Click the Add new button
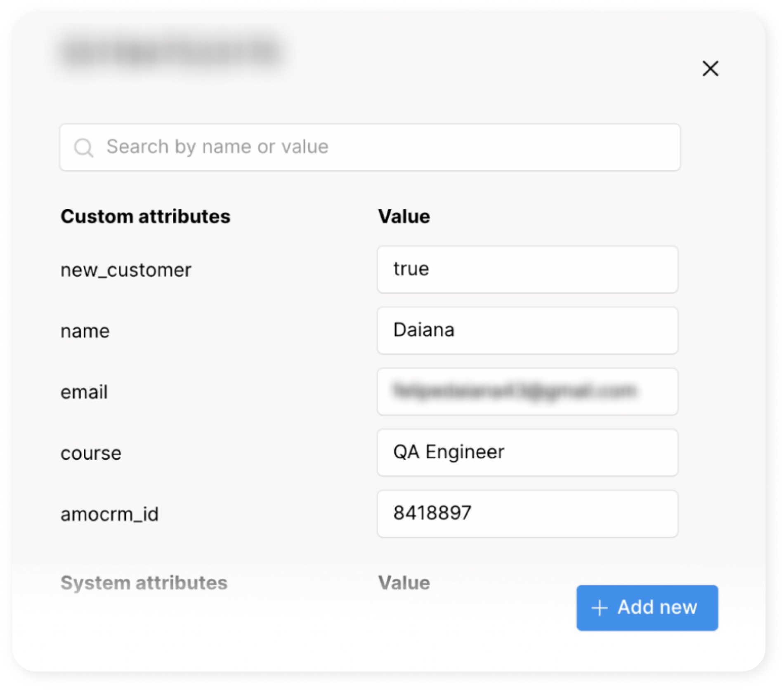 647,608
